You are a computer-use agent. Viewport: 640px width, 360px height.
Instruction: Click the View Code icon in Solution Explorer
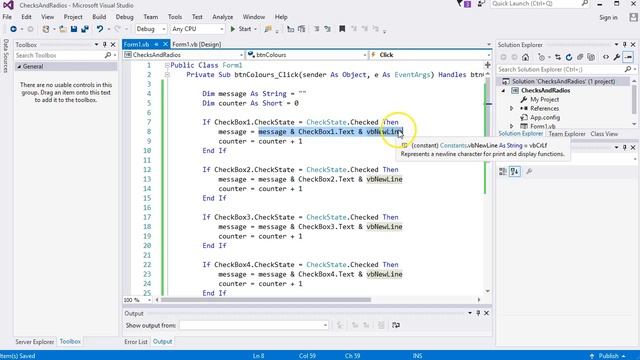[x=606, y=57]
